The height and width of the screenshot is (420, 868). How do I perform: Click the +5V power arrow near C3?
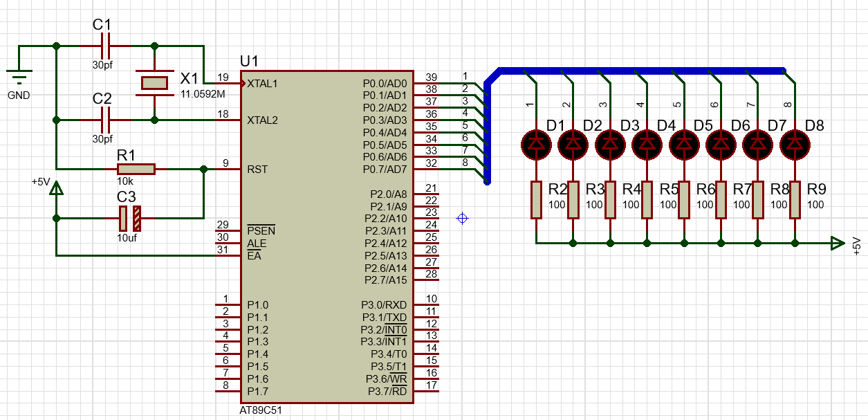pyautogui.click(x=57, y=189)
